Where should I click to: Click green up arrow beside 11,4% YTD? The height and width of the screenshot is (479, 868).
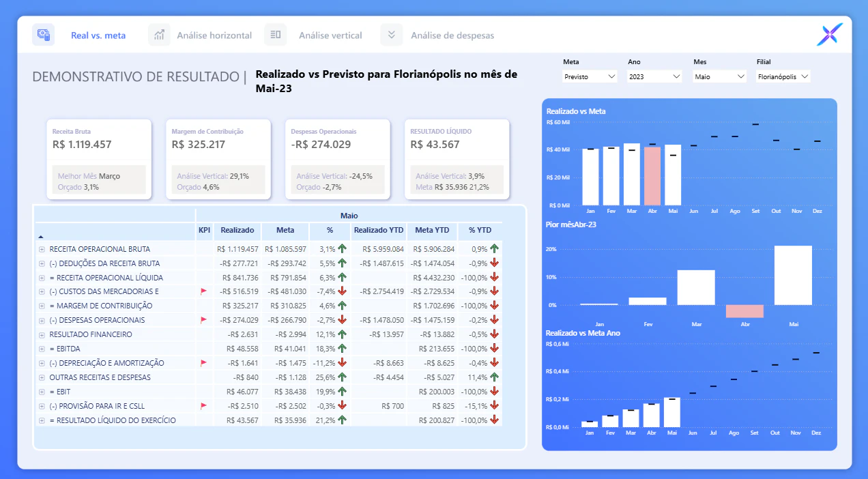[x=495, y=377]
